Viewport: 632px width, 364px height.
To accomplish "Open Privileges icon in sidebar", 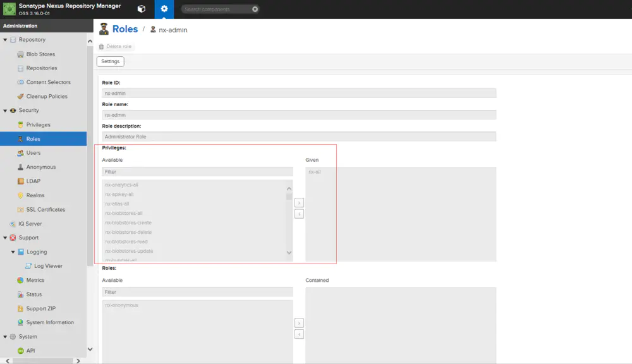I will [x=21, y=125].
